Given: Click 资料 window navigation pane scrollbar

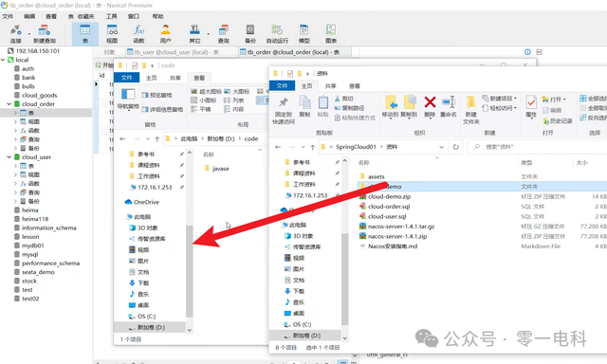Looking at the screenshot, I should coord(344,279).
